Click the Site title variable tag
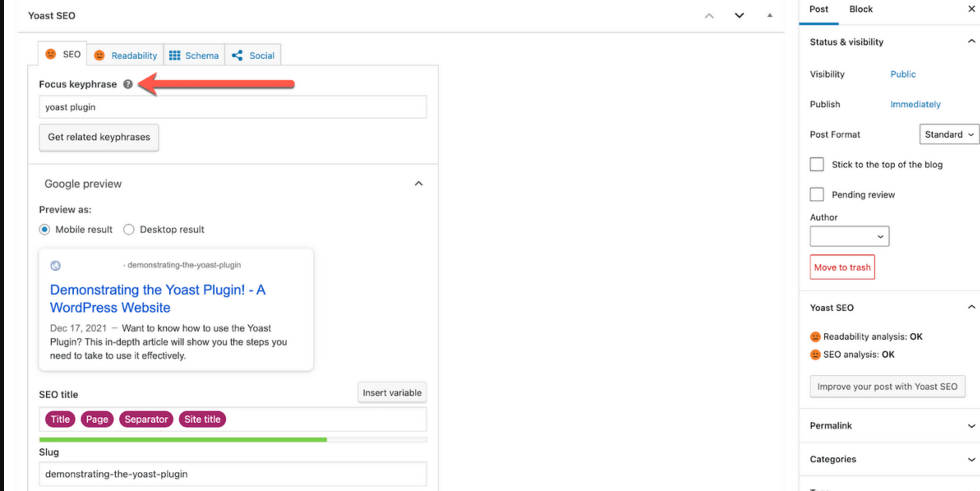The height and width of the screenshot is (491, 980). (202, 419)
